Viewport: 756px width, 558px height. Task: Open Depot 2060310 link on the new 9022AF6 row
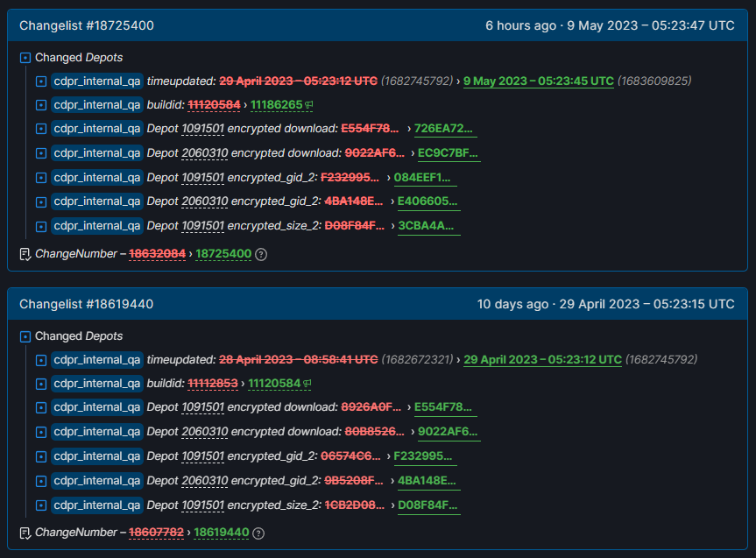(x=204, y=432)
